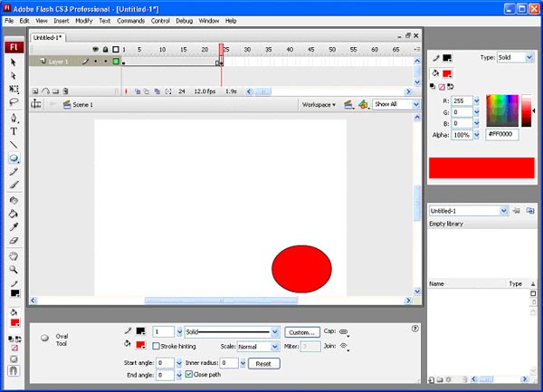This screenshot has height=392, width=543.
Task: Open the Modify menu
Action: tap(83, 20)
